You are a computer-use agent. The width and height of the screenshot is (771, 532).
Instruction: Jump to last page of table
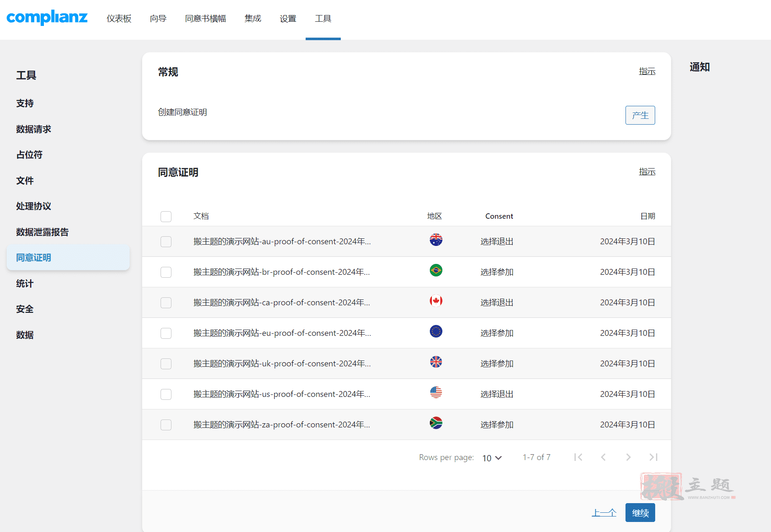coord(654,457)
